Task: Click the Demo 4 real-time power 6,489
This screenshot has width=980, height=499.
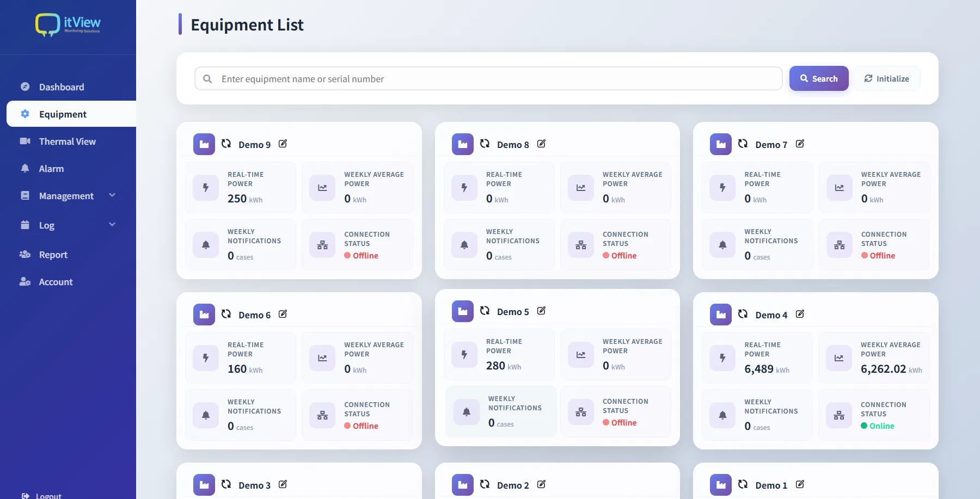Action: tap(759, 369)
